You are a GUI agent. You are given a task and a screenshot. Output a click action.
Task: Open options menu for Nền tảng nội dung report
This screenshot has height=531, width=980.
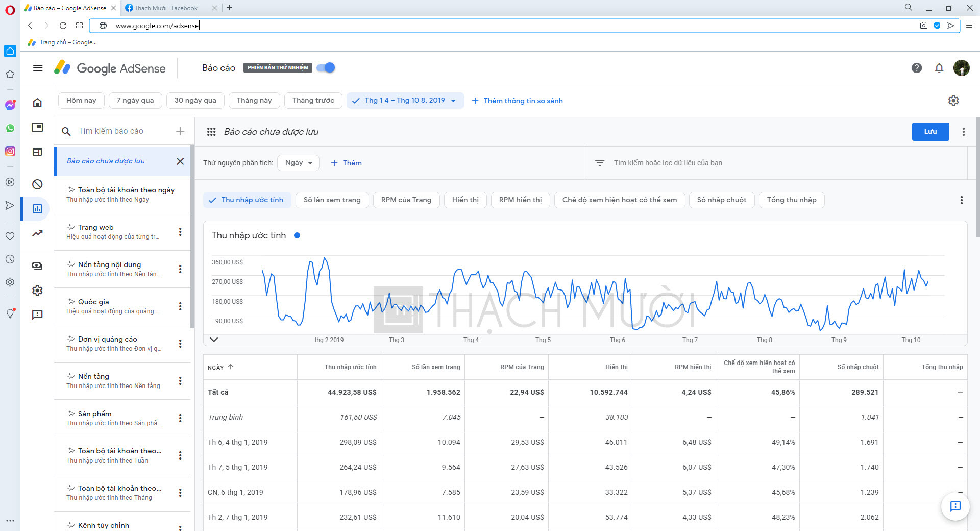180,269
